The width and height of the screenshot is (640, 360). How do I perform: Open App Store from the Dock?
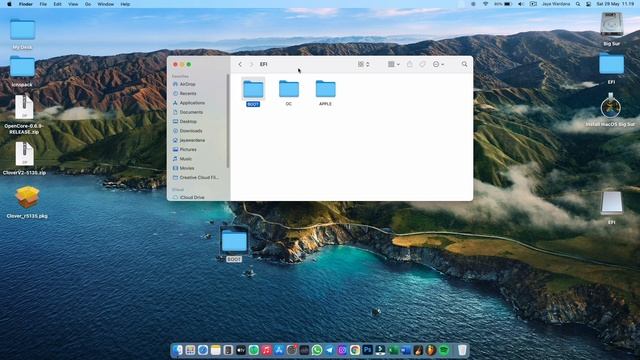[279, 350]
